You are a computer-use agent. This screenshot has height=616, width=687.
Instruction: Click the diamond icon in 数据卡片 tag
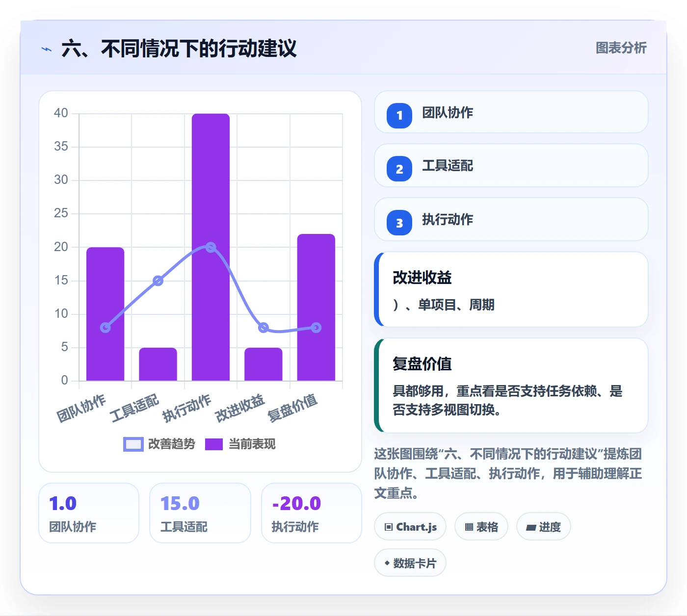tap(387, 563)
